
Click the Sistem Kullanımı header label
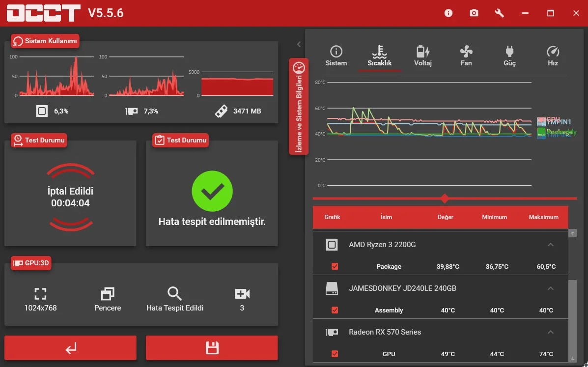click(x=45, y=41)
